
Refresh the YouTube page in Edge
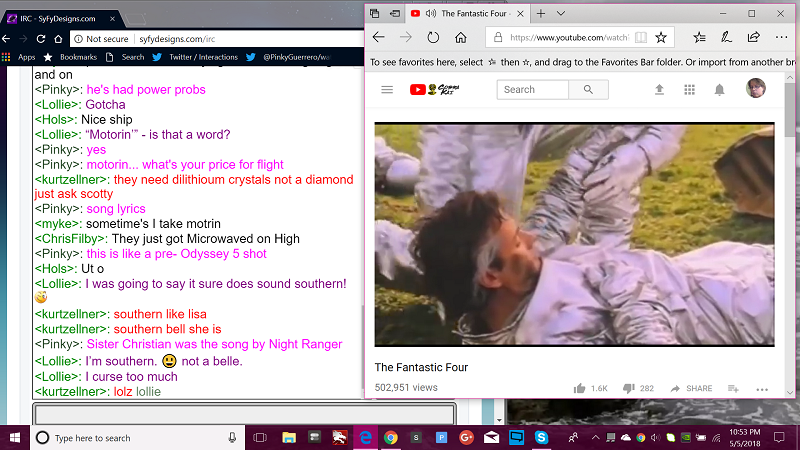pos(433,37)
